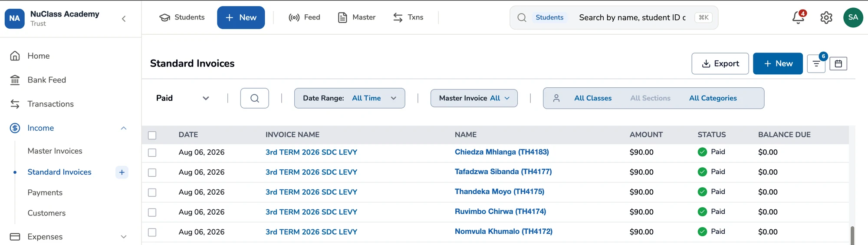Expand the Expenses section chevron
868x245 pixels.
pyautogui.click(x=124, y=237)
